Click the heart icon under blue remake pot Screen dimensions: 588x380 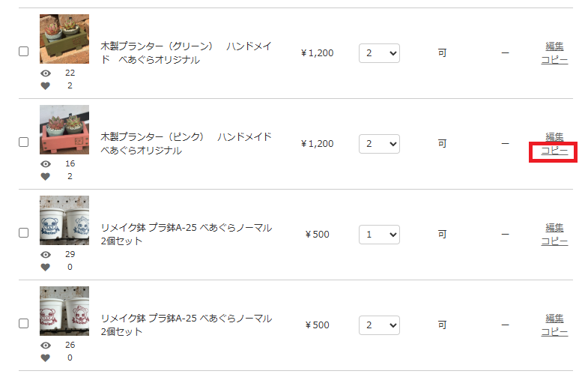point(46,267)
